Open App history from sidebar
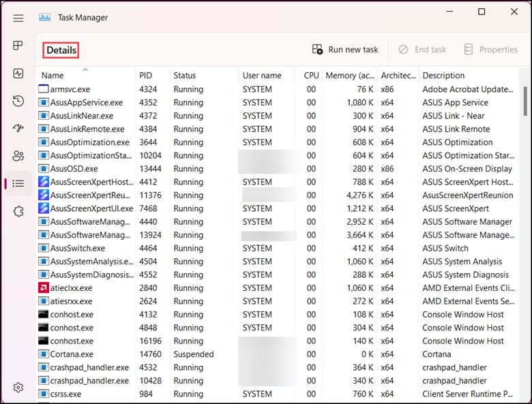This screenshot has width=532, height=404. [18, 101]
